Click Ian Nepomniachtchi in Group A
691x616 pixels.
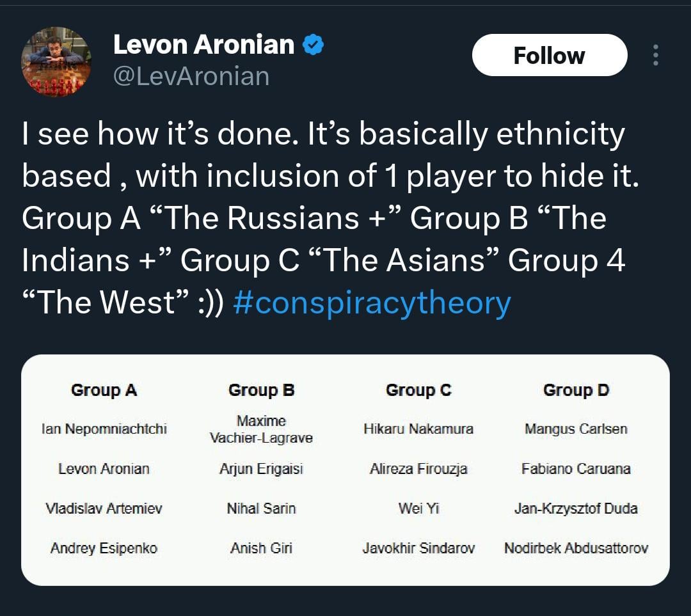point(104,429)
